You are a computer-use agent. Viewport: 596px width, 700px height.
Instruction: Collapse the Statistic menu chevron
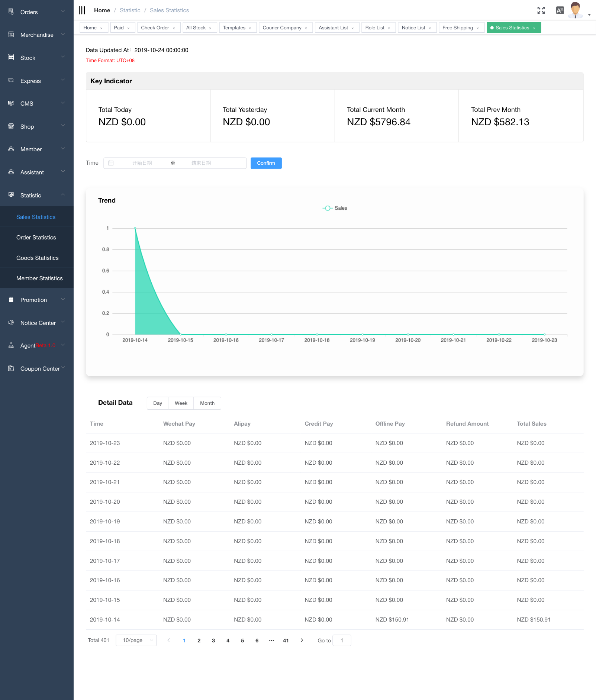pyautogui.click(x=63, y=194)
